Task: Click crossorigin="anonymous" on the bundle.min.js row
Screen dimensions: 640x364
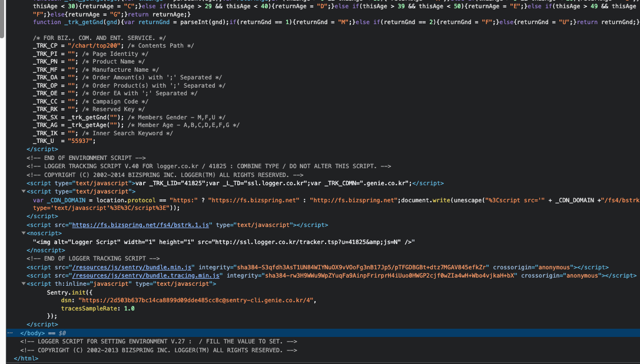Action: pyautogui.click(x=533, y=268)
